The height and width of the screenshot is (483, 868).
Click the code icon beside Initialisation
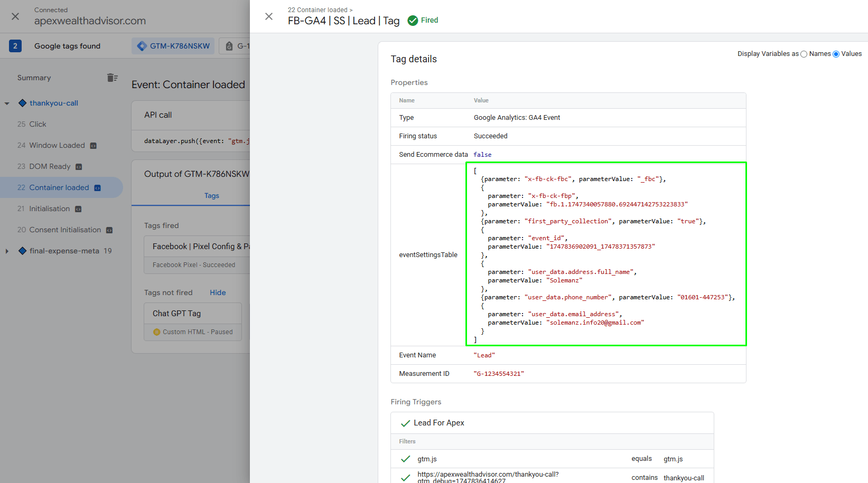(78, 209)
